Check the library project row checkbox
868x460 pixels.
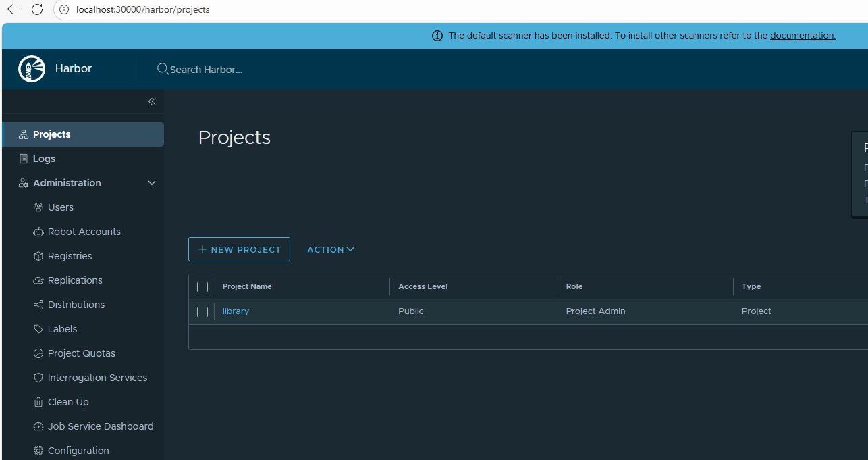tap(202, 312)
